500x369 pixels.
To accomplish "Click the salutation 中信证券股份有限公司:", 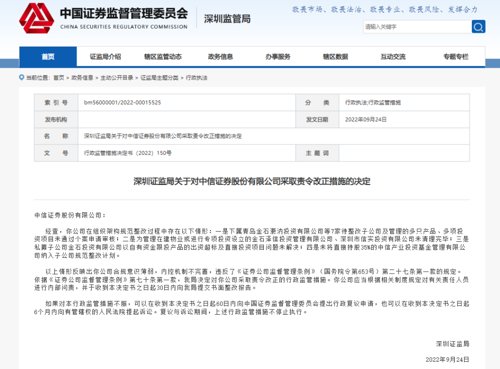I will pyautogui.click(x=70, y=215).
